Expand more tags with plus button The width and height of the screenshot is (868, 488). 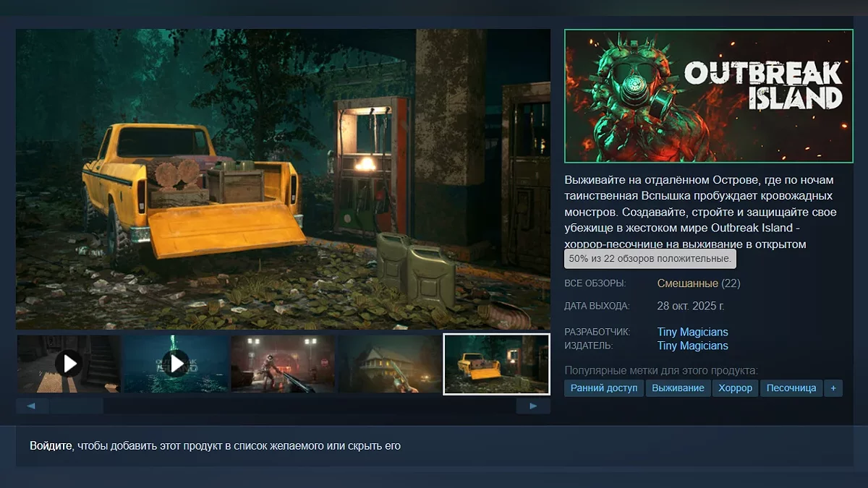(x=833, y=388)
